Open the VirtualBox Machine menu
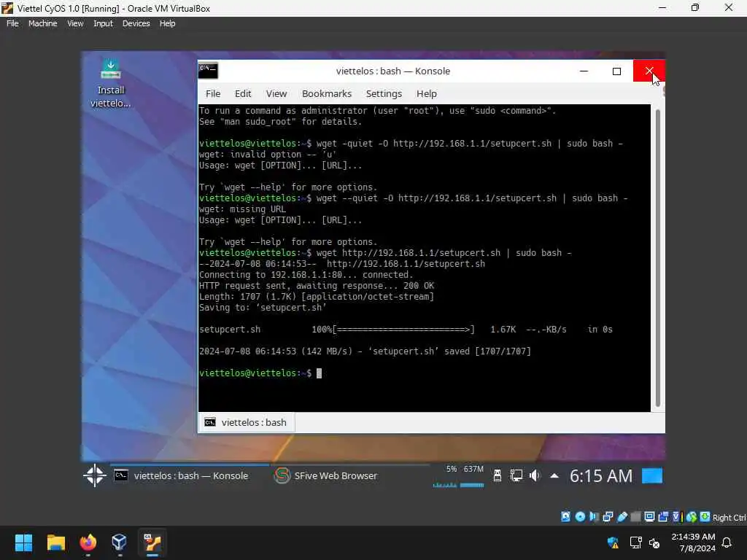The width and height of the screenshot is (747, 560). pyautogui.click(x=42, y=23)
